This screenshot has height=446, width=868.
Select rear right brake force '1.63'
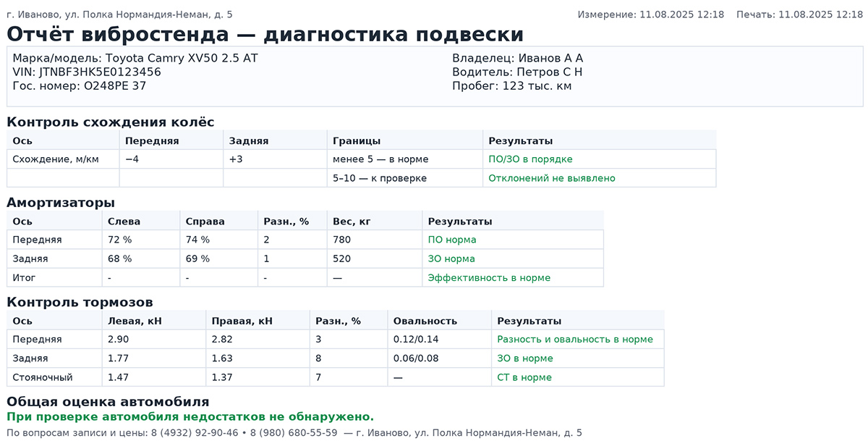223,358
